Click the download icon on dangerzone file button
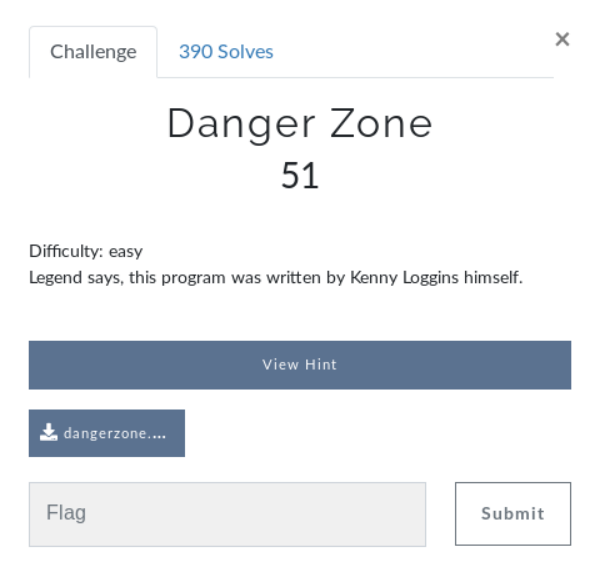This screenshot has height=579, width=591. pyautogui.click(x=49, y=432)
